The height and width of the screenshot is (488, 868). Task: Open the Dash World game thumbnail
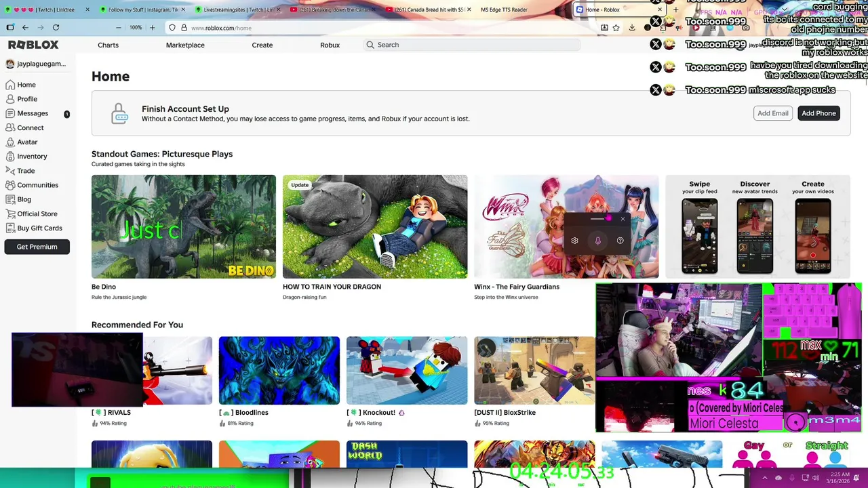pyautogui.click(x=407, y=454)
